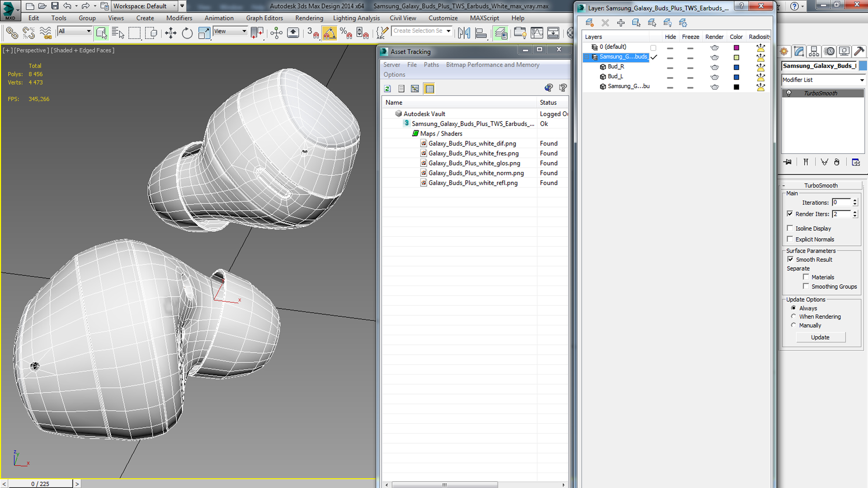Enable Explicit Normals checkbox in TurboSmooth
Viewport: 868px width, 488px height.
(x=791, y=239)
